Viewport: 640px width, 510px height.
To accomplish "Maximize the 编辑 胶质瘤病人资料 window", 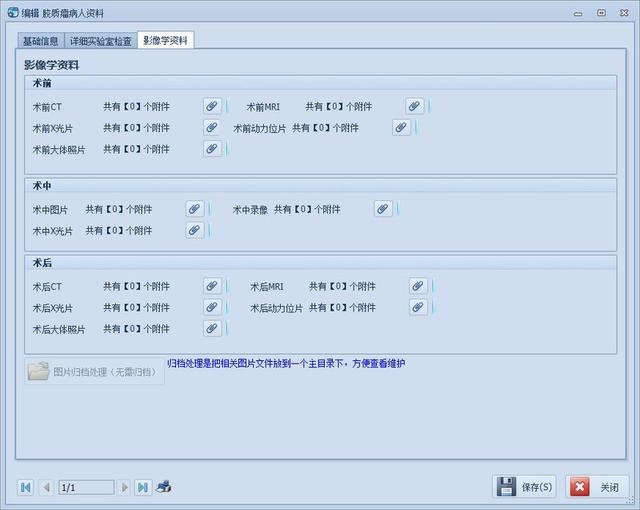I will 601,13.
